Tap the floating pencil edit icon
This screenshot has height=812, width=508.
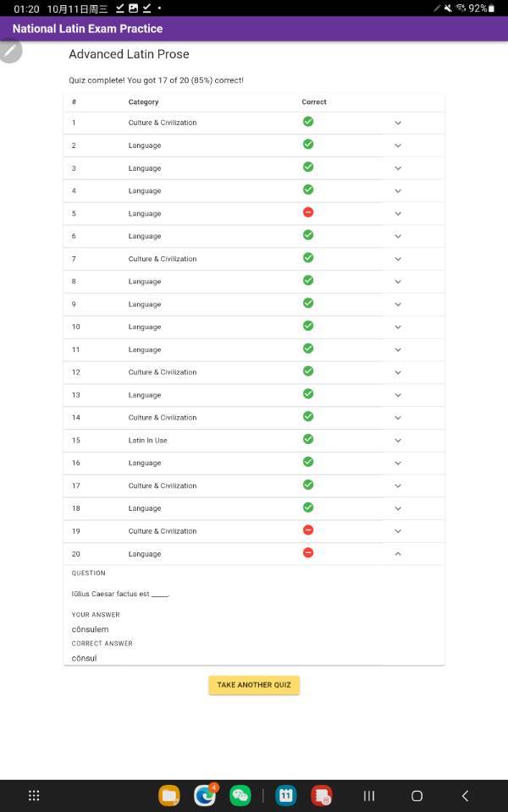pos(9,51)
